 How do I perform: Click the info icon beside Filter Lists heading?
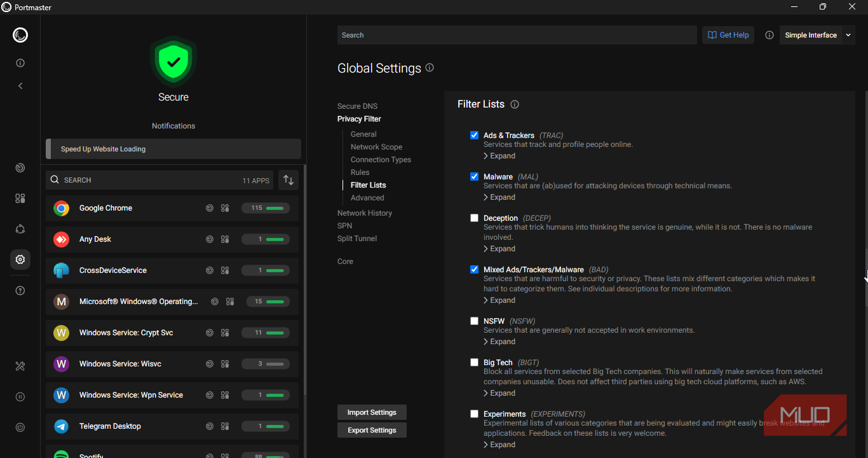pyautogui.click(x=515, y=104)
